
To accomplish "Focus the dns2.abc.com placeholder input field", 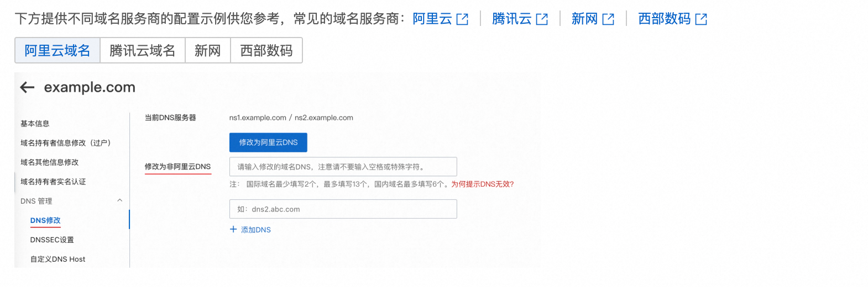I will point(343,209).
